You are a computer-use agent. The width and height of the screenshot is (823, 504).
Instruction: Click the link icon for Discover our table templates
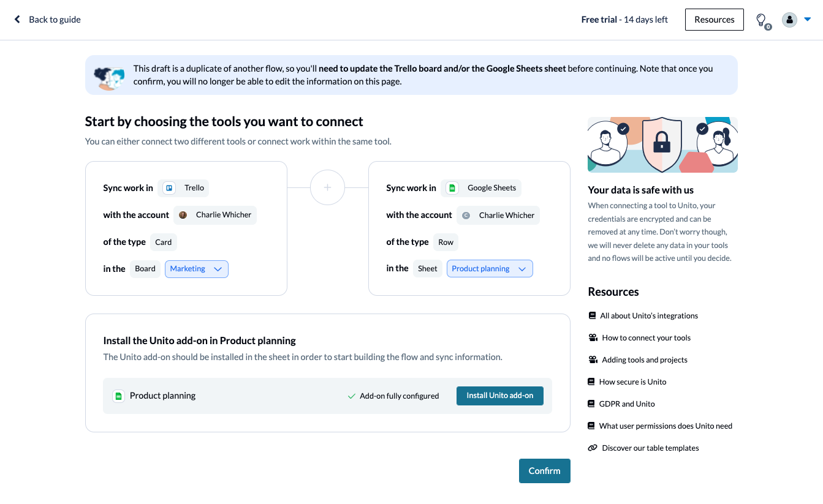[x=593, y=448]
